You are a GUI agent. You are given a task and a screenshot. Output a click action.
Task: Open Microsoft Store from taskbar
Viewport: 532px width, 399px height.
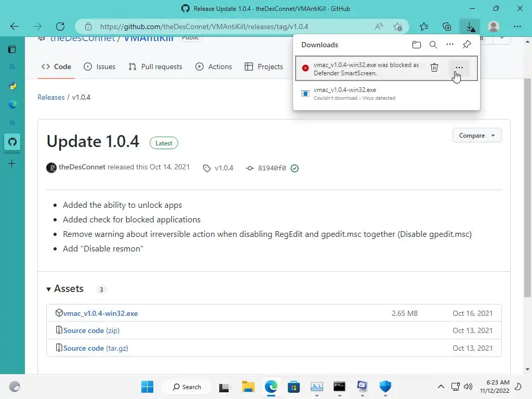(x=294, y=387)
